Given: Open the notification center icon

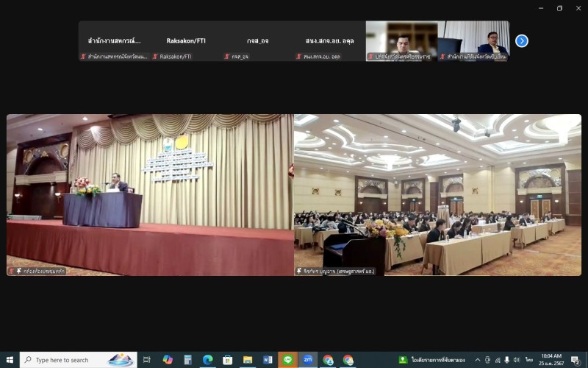Looking at the screenshot, I should click(576, 360).
